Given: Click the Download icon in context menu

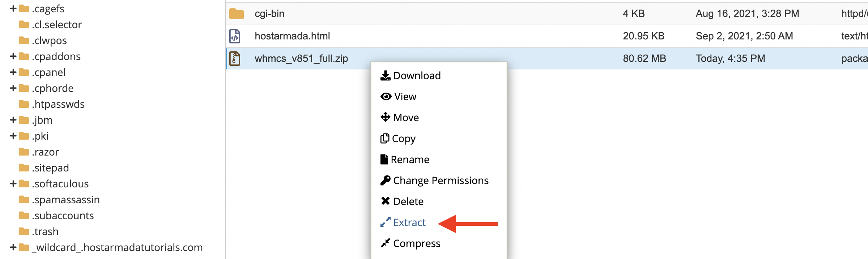Looking at the screenshot, I should click(x=385, y=76).
